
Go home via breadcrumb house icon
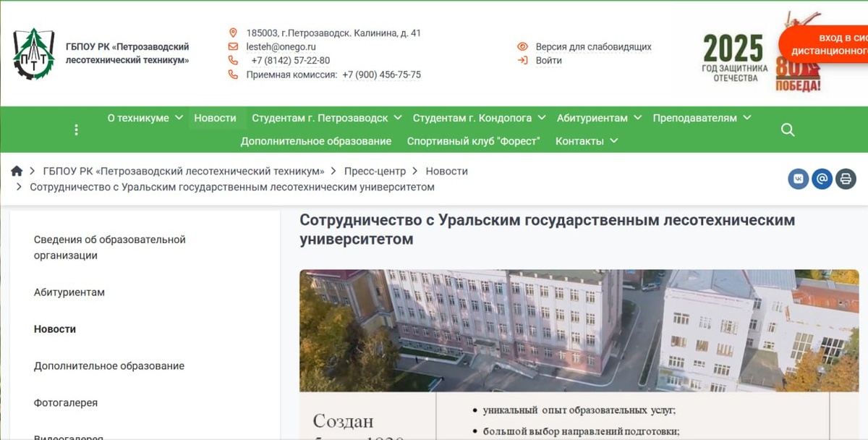coord(17,171)
